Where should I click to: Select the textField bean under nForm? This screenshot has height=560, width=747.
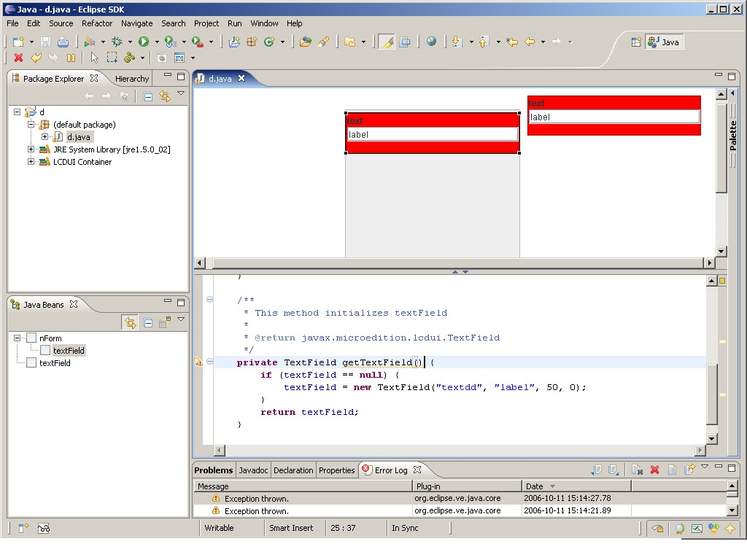[x=69, y=351]
